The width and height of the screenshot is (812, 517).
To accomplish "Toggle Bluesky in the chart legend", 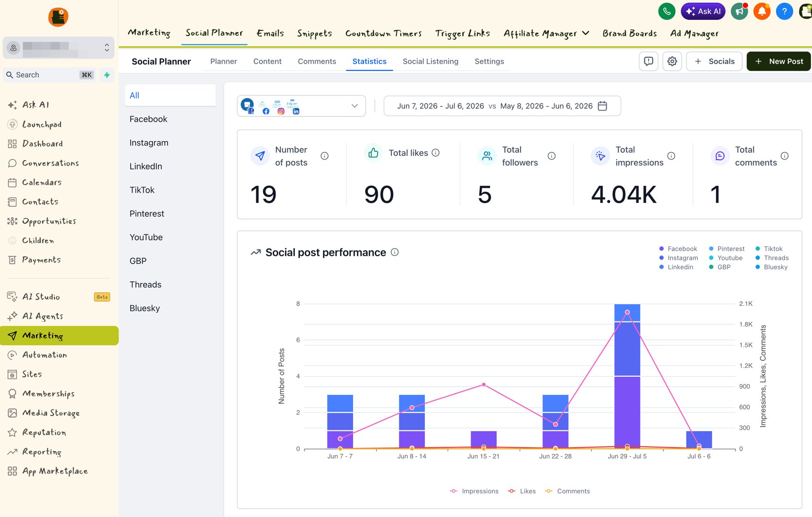I will (771, 267).
